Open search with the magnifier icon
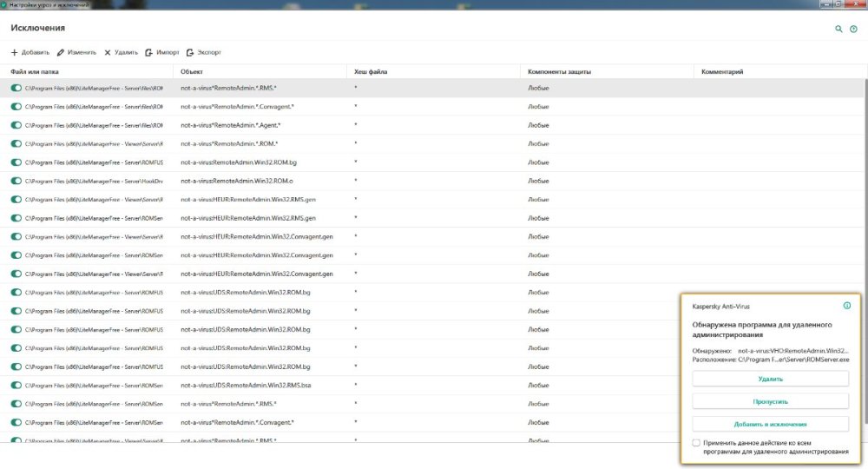This screenshot has height=469, width=868. click(x=838, y=29)
